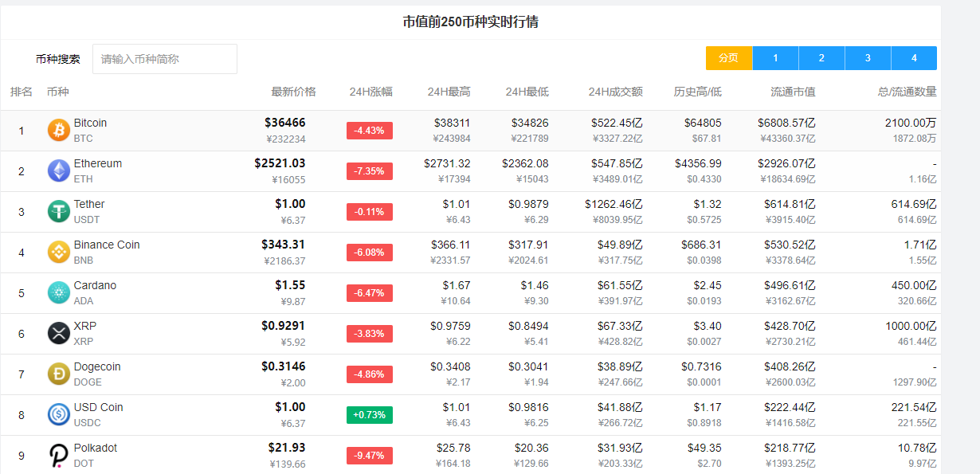
Task: Click Cardano's latest price $1.55
Action: (290, 285)
